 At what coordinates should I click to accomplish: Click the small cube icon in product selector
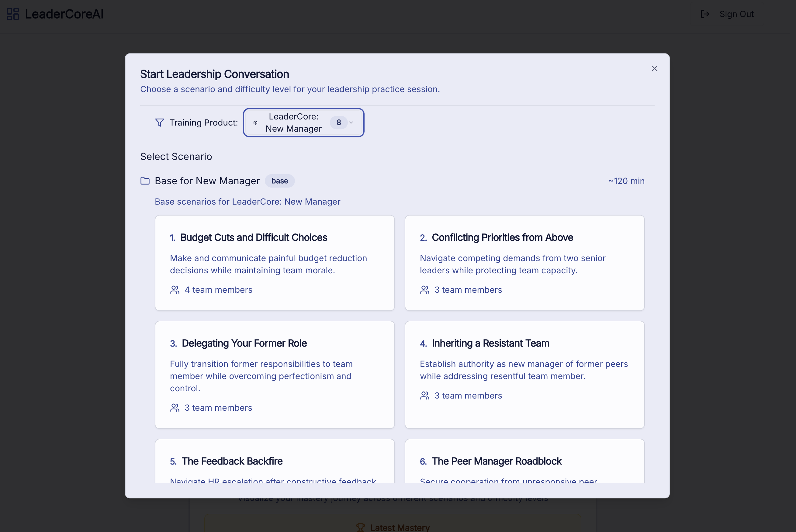click(x=255, y=123)
